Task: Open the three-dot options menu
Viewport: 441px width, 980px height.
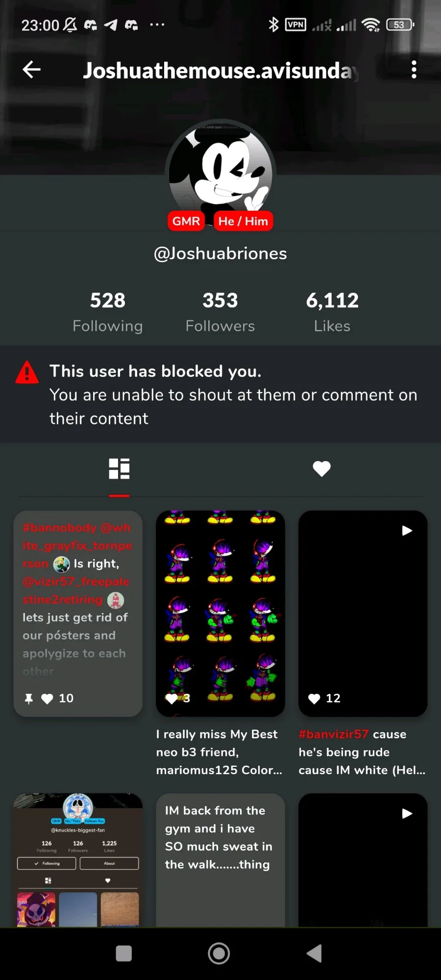Action: (x=414, y=70)
